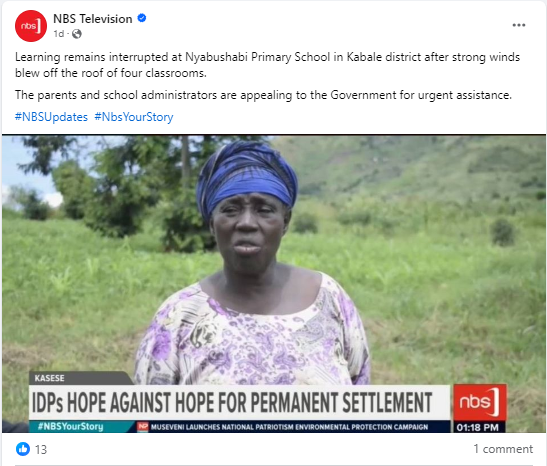
Task: Click the Museveni campaign news ticker
Action: [289, 427]
